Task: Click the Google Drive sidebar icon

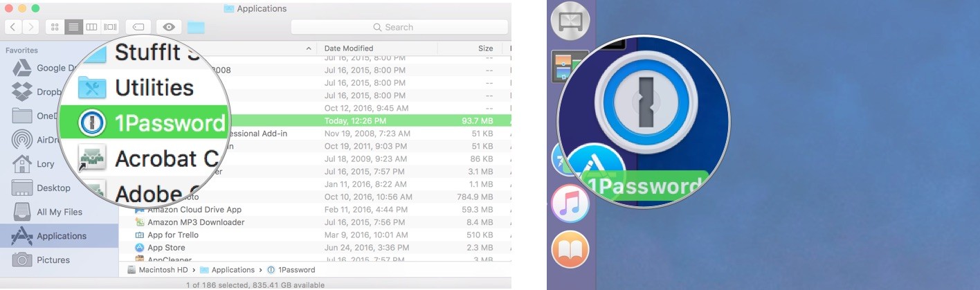Action: [x=22, y=68]
